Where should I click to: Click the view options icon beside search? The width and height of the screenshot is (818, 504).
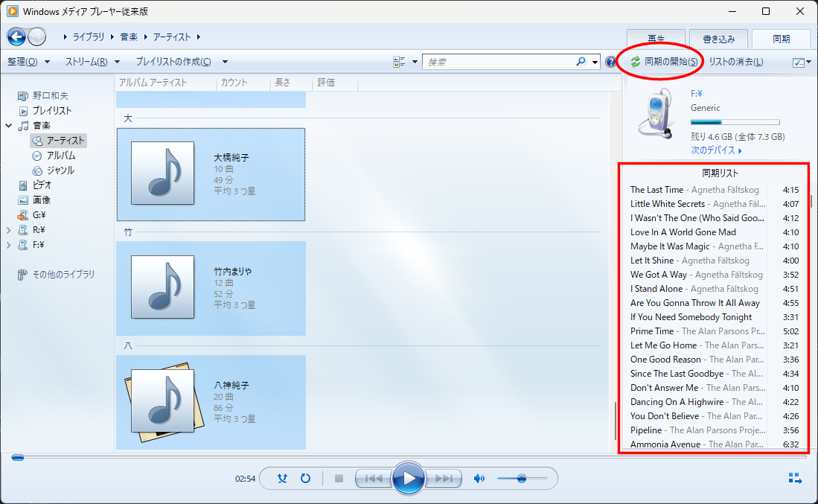click(399, 62)
